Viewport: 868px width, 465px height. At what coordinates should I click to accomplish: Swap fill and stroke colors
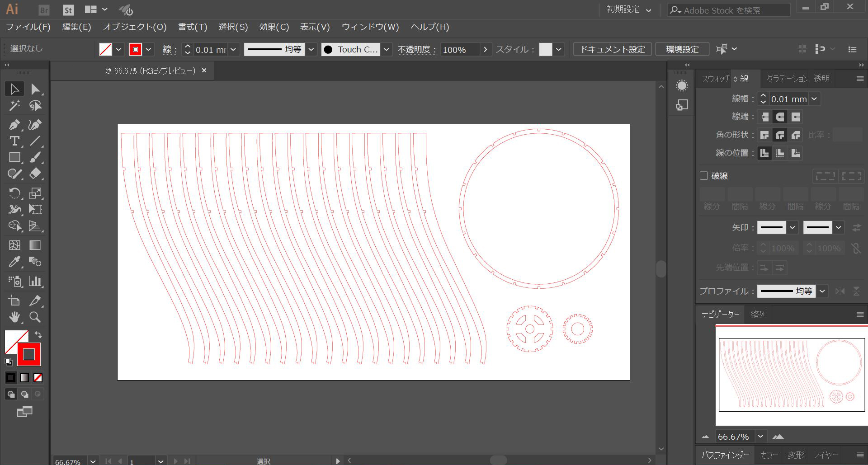(38, 335)
